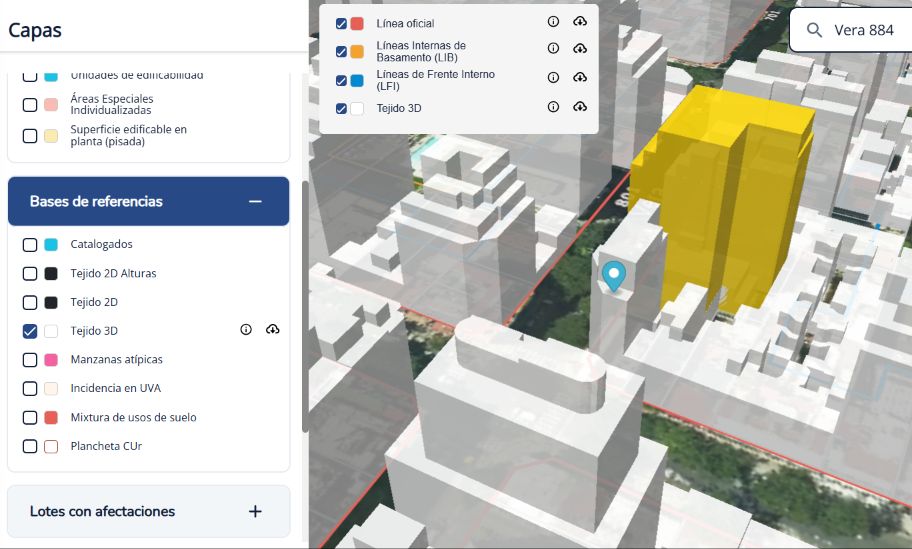The width and height of the screenshot is (912, 549).
Task: Click the Lotes con afectaciones title
Action: click(102, 511)
